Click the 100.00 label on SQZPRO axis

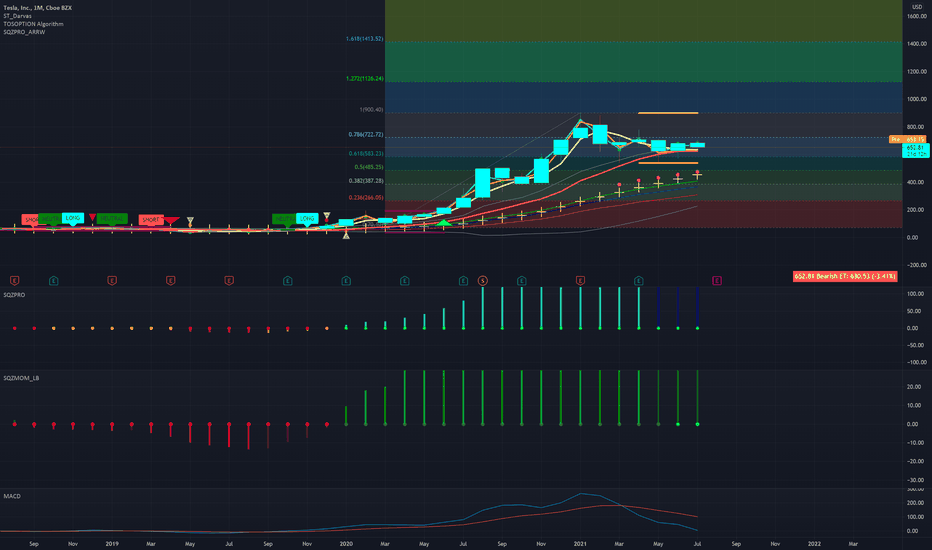(916, 294)
